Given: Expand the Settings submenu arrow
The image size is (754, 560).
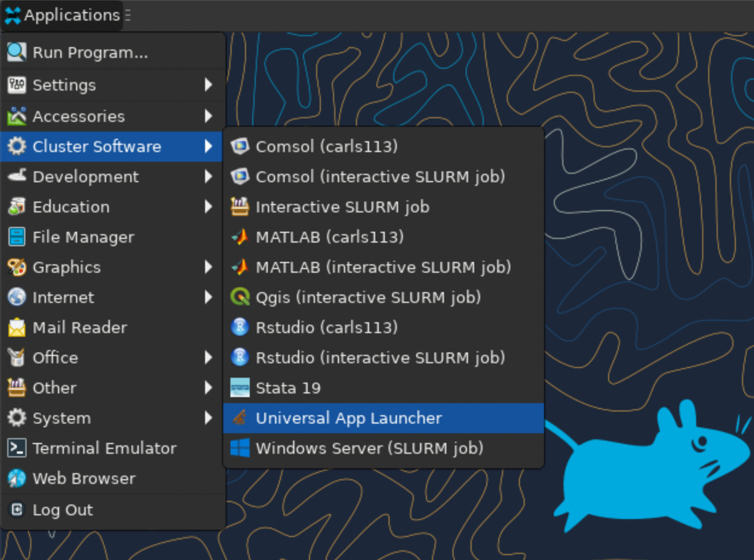Looking at the screenshot, I should click(209, 85).
